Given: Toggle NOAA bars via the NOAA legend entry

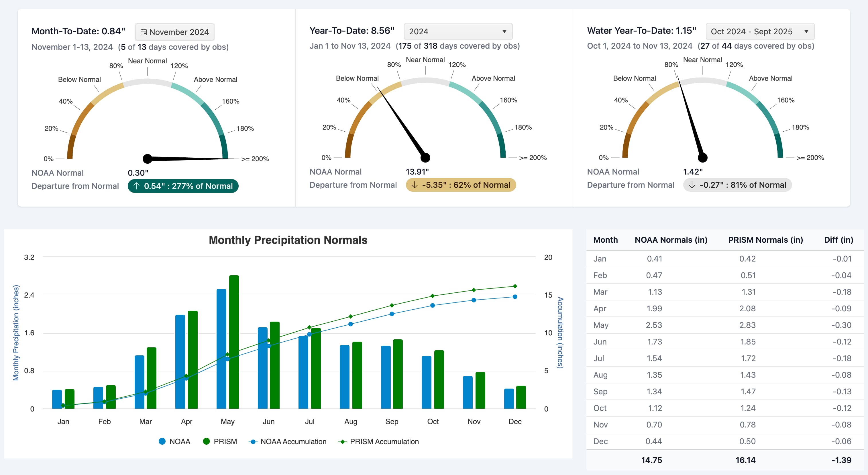Looking at the screenshot, I should click(x=180, y=441).
